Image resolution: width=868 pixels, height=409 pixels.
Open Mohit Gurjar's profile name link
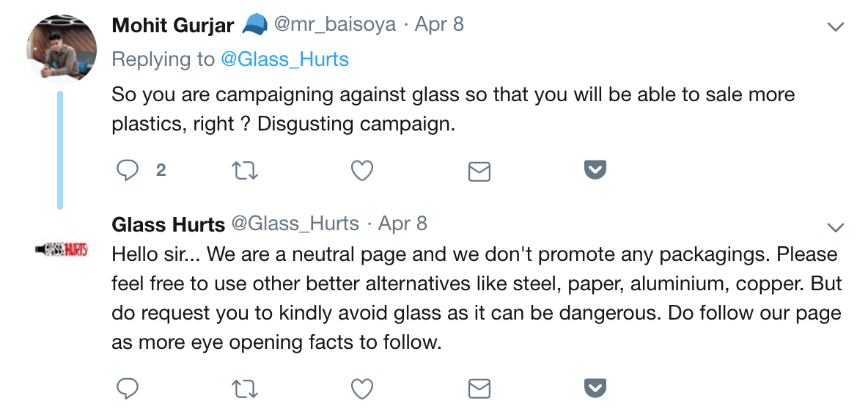pos(172,25)
